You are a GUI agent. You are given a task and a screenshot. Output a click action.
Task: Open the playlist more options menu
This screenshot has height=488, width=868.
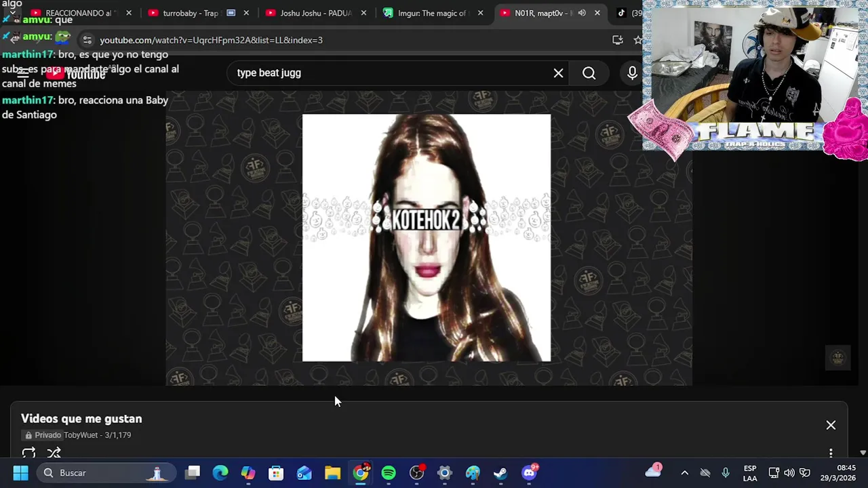(831, 453)
